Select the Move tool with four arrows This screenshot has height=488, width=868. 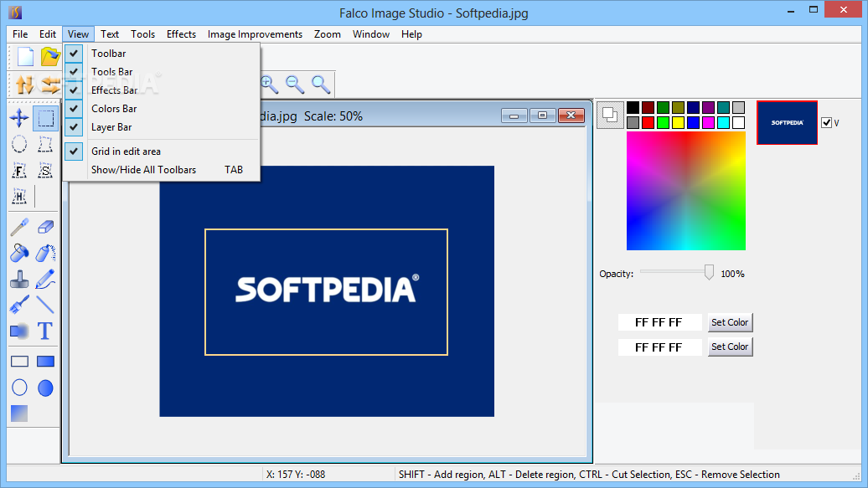[19, 118]
